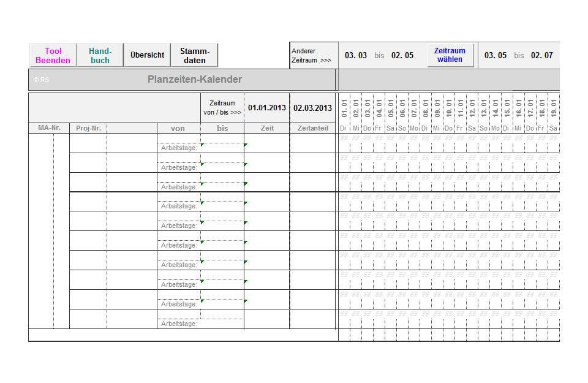Click the 13.01 calendar date header
This screenshot has height=383, width=588.
484,108
